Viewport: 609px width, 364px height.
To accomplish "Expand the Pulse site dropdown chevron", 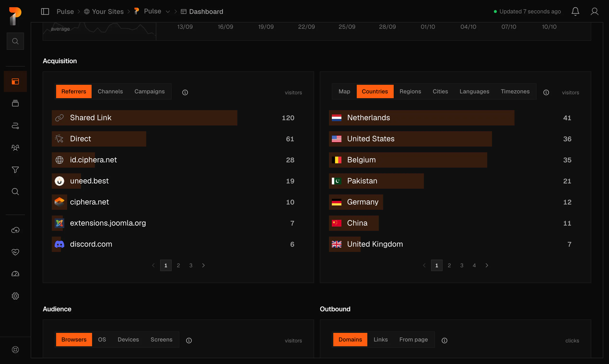I will pos(168,12).
